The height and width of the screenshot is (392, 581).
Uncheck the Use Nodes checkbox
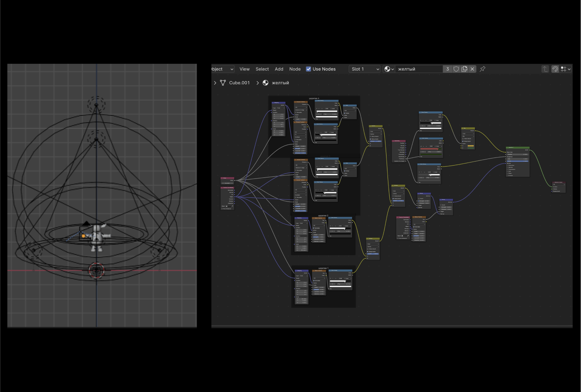click(308, 69)
